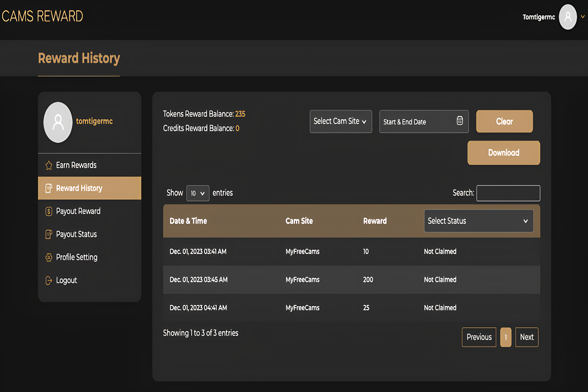This screenshot has width=588, height=392.
Task: Go to the Next page
Action: click(x=527, y=337)
